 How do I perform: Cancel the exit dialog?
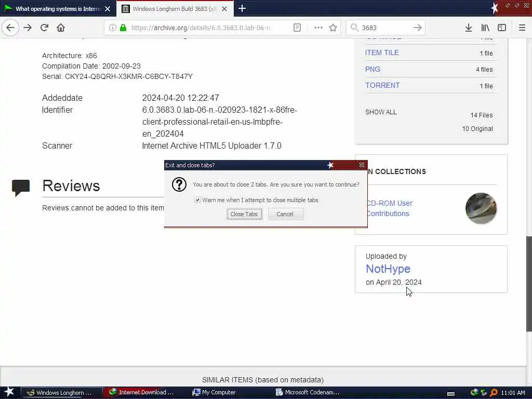(x=285, y=214)
